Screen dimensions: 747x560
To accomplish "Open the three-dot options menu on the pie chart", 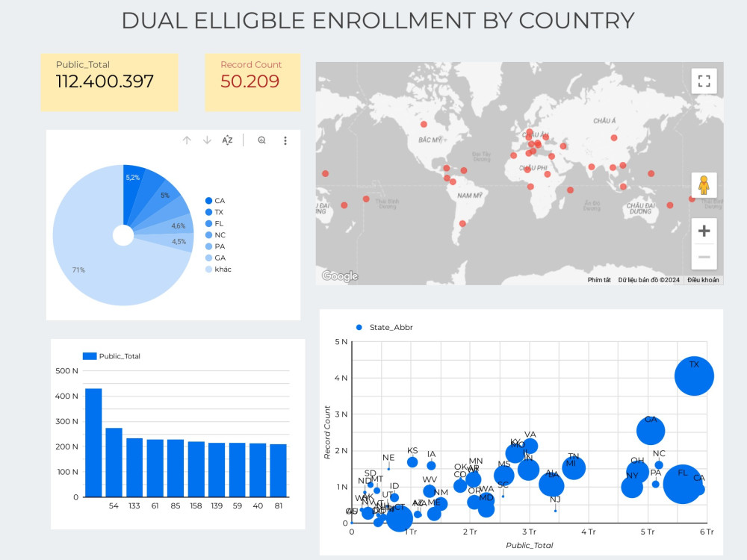I will pyautogui.click(x=285, y=140).
